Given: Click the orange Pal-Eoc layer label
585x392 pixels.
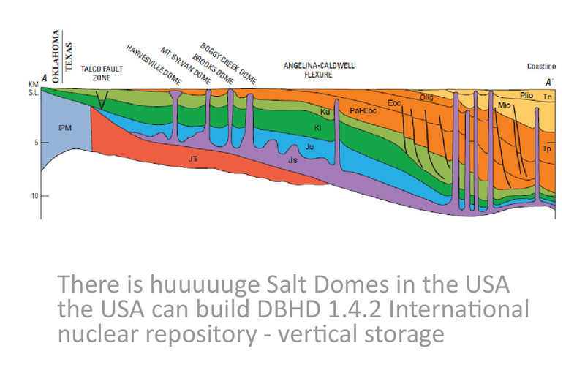Looking at the screenshot, I should (363, 110).
